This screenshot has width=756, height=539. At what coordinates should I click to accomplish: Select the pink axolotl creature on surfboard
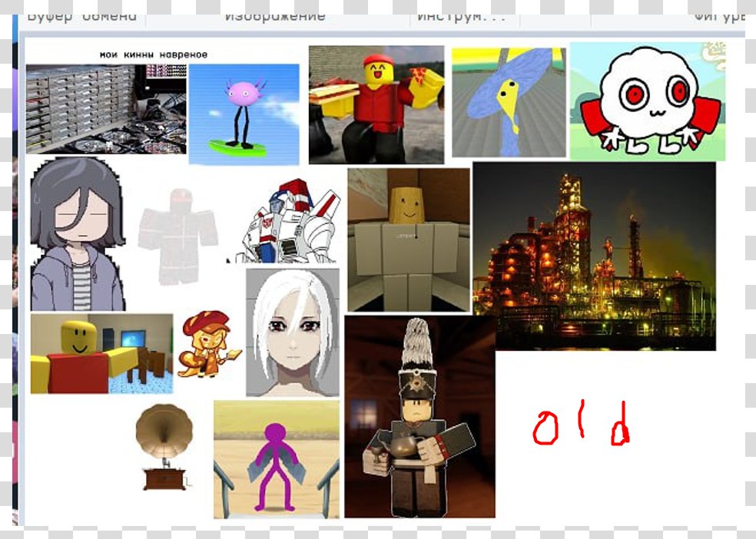244,114
